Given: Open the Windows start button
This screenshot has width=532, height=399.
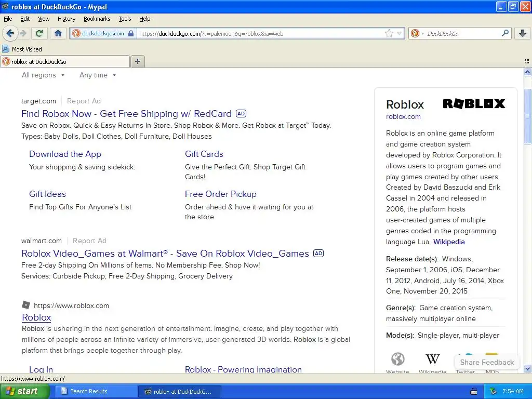Looking at the screenshot, I should tap(24, 391).
